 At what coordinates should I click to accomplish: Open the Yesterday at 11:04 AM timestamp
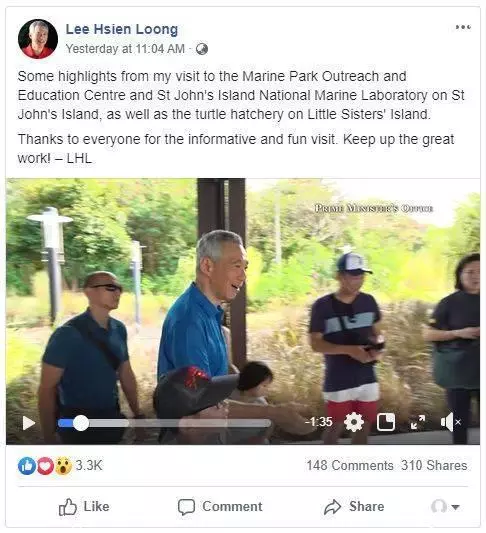125,49
